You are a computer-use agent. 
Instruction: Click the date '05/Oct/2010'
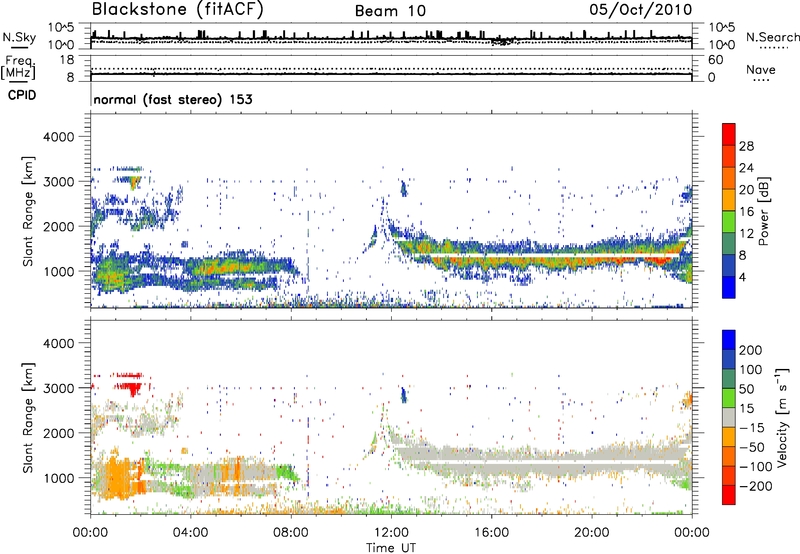641,10
